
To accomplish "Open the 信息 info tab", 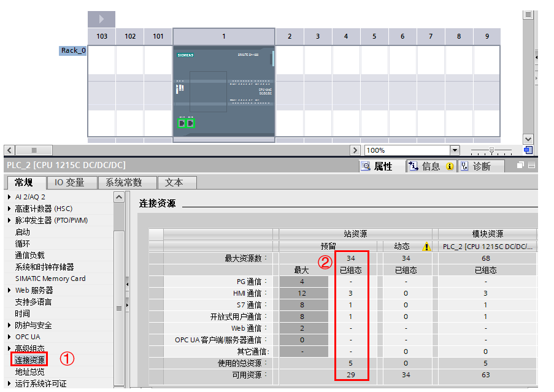I will click(431, 166).
